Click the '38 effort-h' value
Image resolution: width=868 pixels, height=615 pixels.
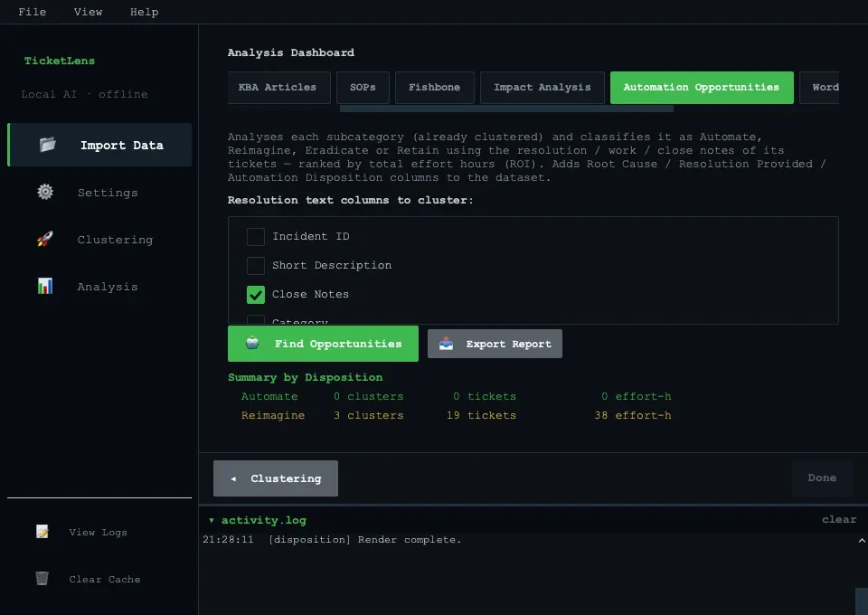633,415
